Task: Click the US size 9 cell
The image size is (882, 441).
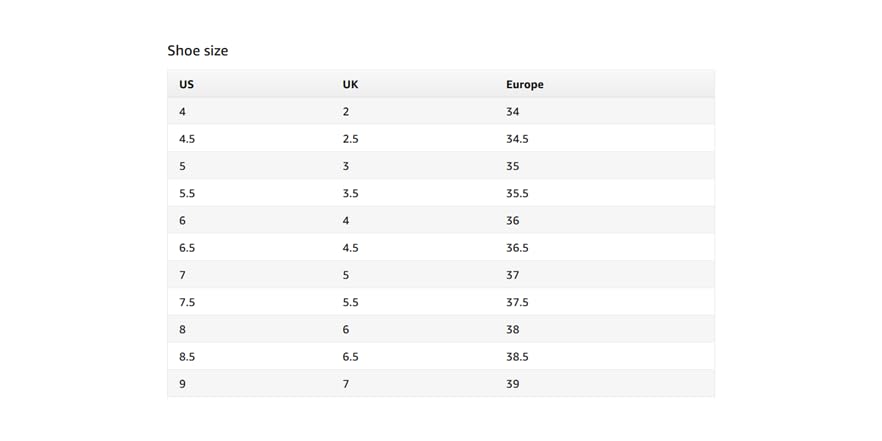Action: 182,383
